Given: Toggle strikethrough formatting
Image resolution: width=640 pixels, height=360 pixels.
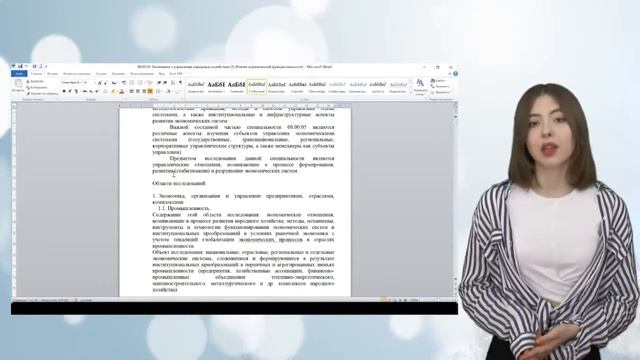Looking at the screenshot, I should [x=85, y=91].
